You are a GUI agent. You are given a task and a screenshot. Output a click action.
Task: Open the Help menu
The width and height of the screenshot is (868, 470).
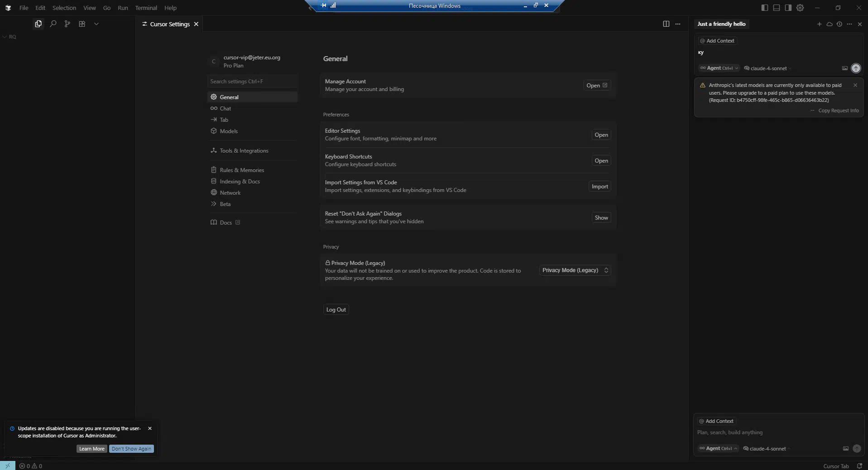[170, 8]
